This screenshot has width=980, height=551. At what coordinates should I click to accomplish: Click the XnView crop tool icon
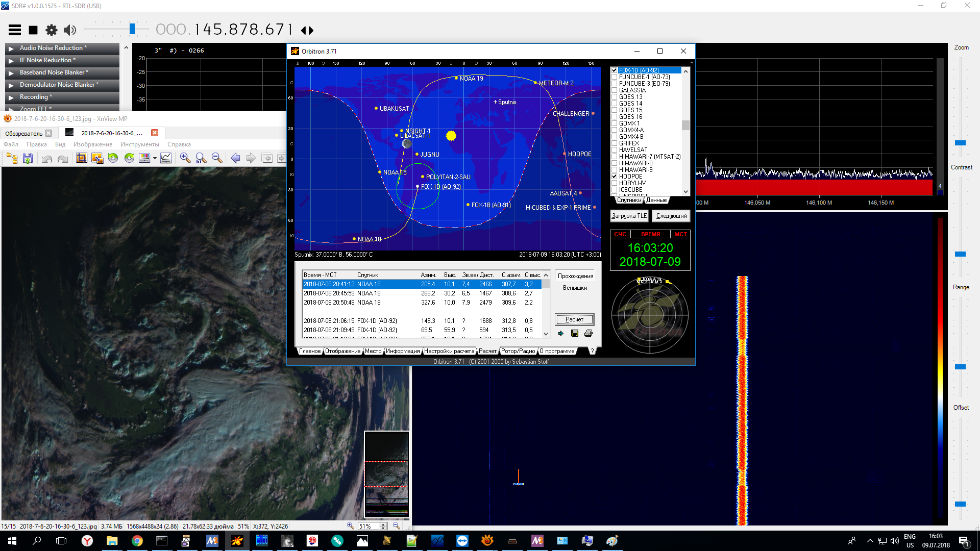coord(81,158)
